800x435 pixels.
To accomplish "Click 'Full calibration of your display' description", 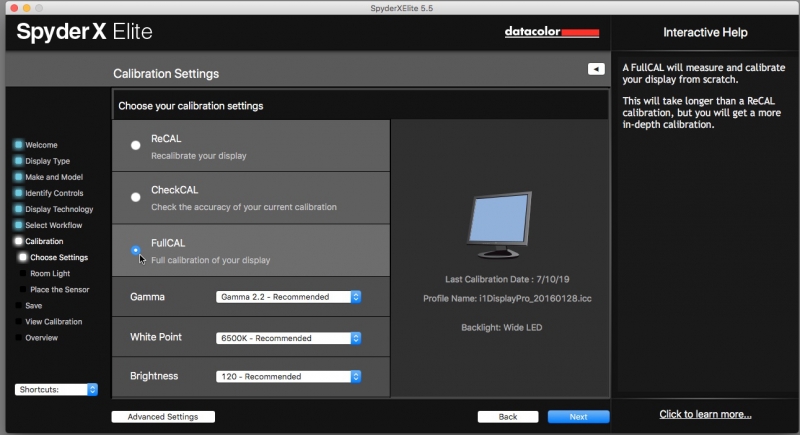I will [x=211, y=260].
